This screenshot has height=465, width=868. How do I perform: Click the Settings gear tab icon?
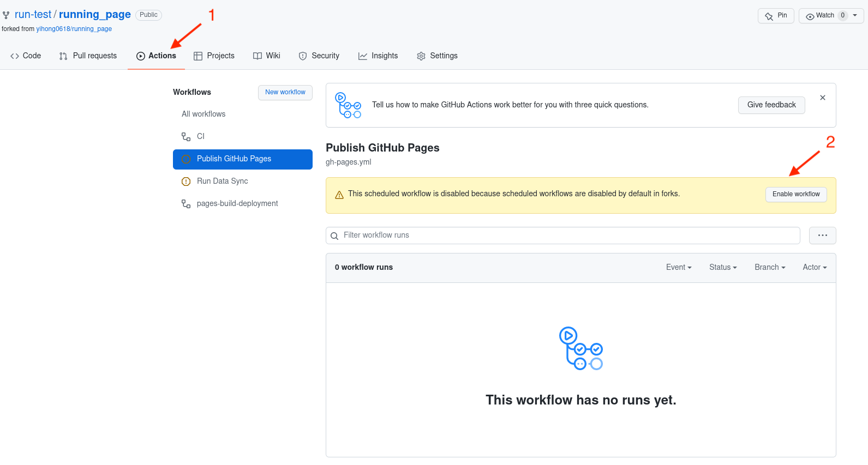coord(421,56)
